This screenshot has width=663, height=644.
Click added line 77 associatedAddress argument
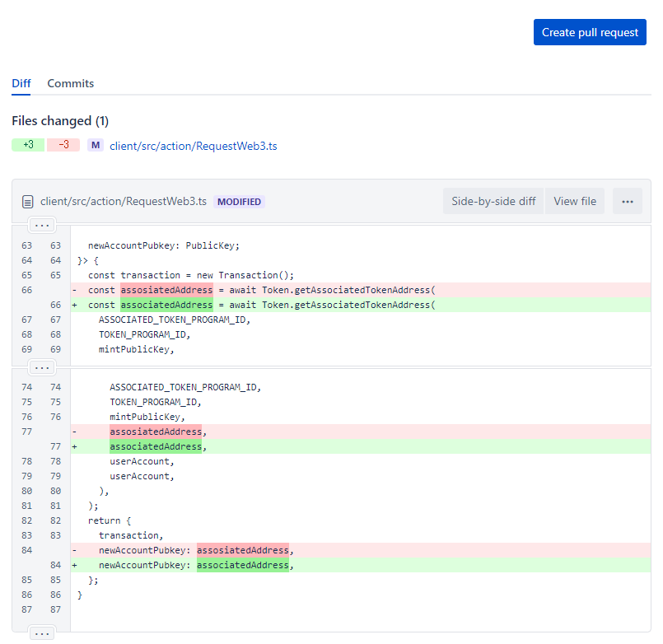click(x=361, y=446)
